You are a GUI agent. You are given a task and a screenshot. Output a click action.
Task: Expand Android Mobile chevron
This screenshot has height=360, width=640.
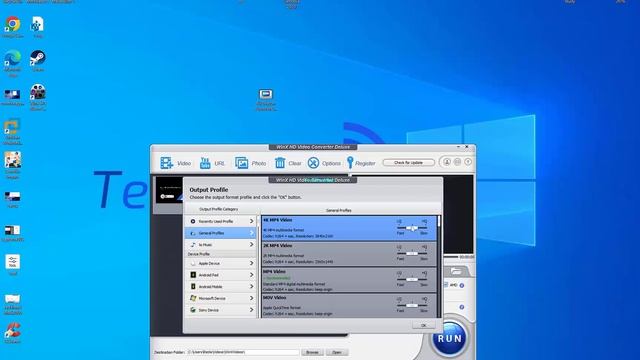click(251, 286)
